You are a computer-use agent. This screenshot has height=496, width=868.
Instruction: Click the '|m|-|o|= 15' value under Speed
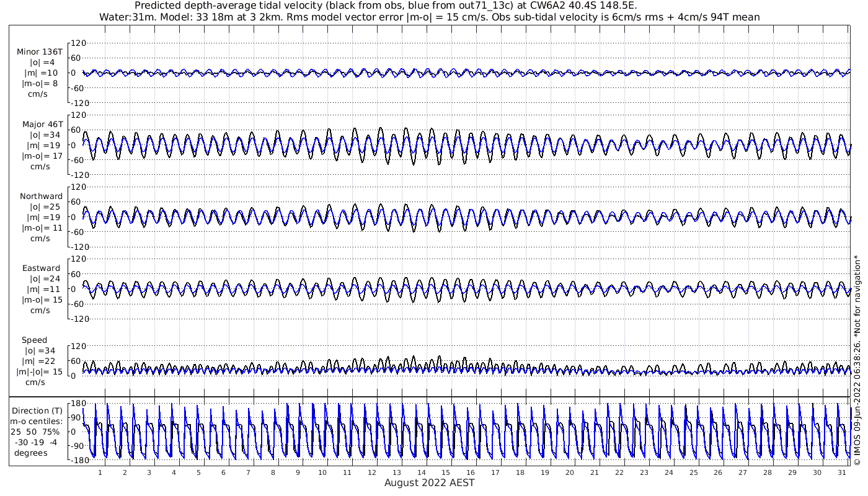tap(40, 371)
